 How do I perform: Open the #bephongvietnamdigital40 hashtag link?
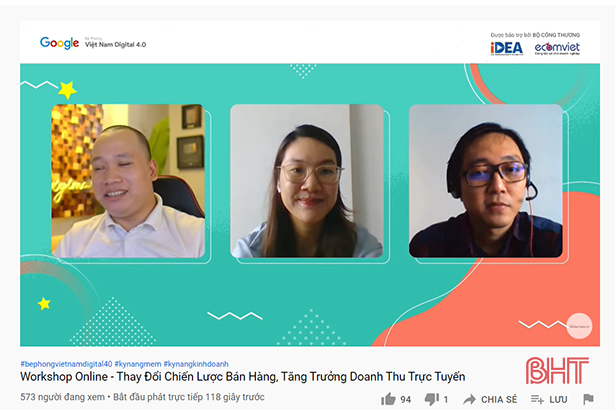click(x=66, y=364)
